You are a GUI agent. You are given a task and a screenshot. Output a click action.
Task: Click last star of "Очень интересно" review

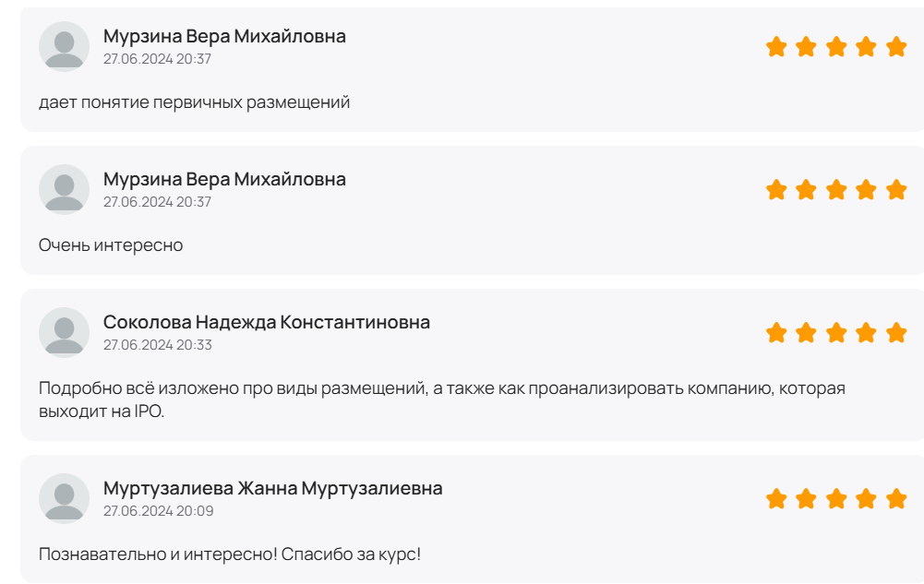(x=896, y=190)
